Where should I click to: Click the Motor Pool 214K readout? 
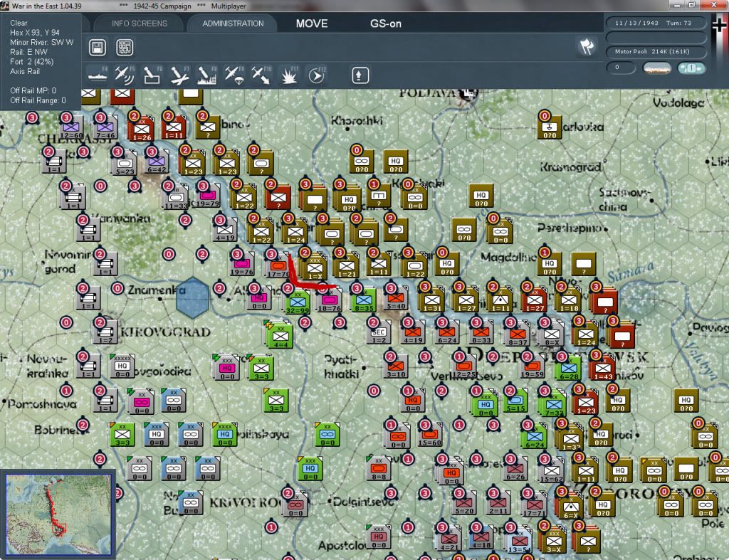[656, 51]
